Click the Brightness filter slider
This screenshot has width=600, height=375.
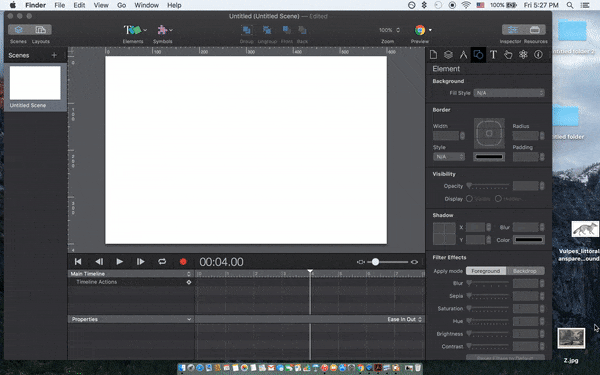click(x=488, y=334)
